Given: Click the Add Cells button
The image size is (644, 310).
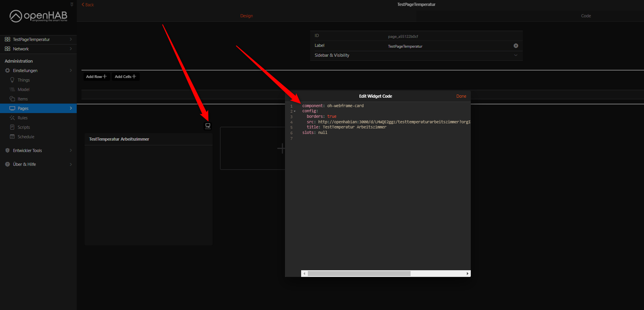Looking at the screenshot, I should pos(125,76).
